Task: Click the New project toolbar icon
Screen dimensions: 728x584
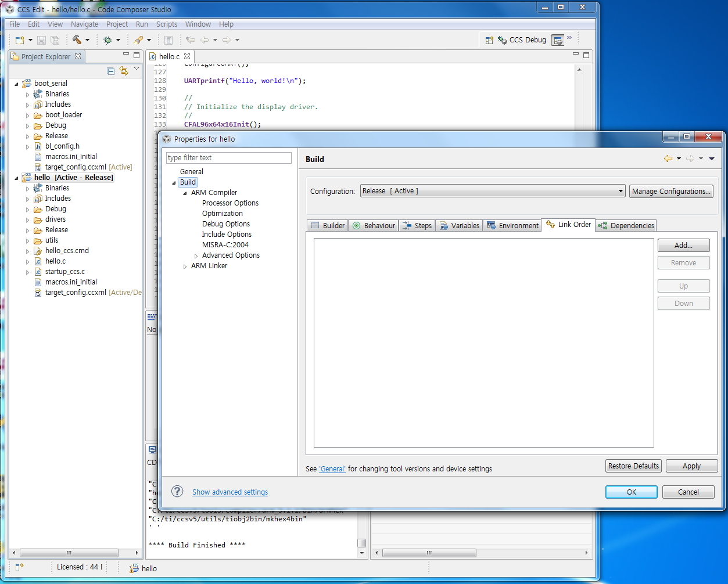Action: coord(20,40)
